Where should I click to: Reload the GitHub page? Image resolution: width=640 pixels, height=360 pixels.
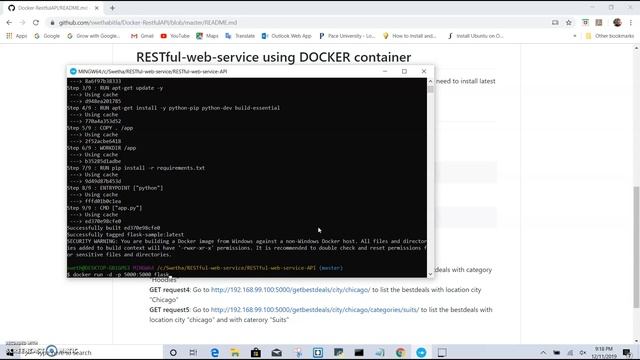(x=36, y=23)
